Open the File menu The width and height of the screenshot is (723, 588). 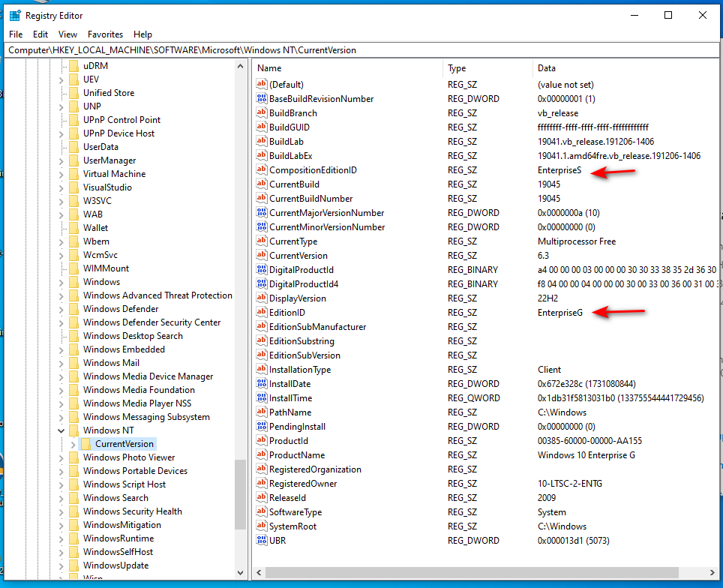point(16,34)
